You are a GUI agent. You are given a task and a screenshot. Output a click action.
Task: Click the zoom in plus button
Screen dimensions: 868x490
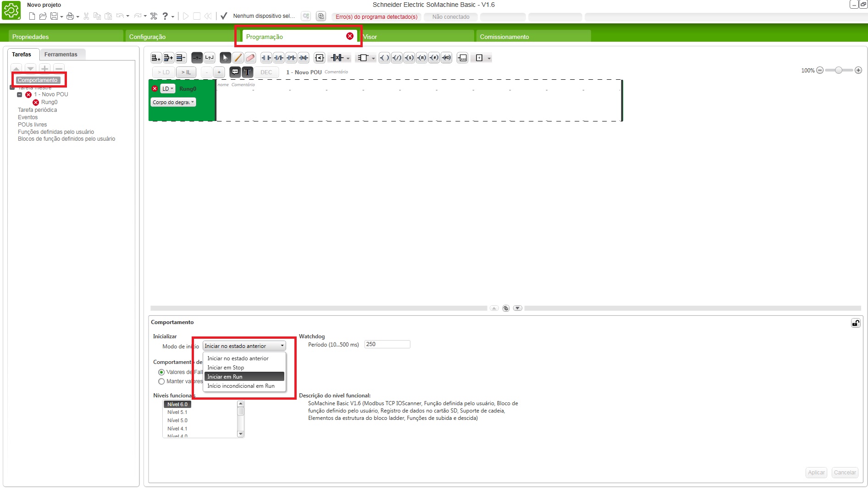click(x=858, y=70)
